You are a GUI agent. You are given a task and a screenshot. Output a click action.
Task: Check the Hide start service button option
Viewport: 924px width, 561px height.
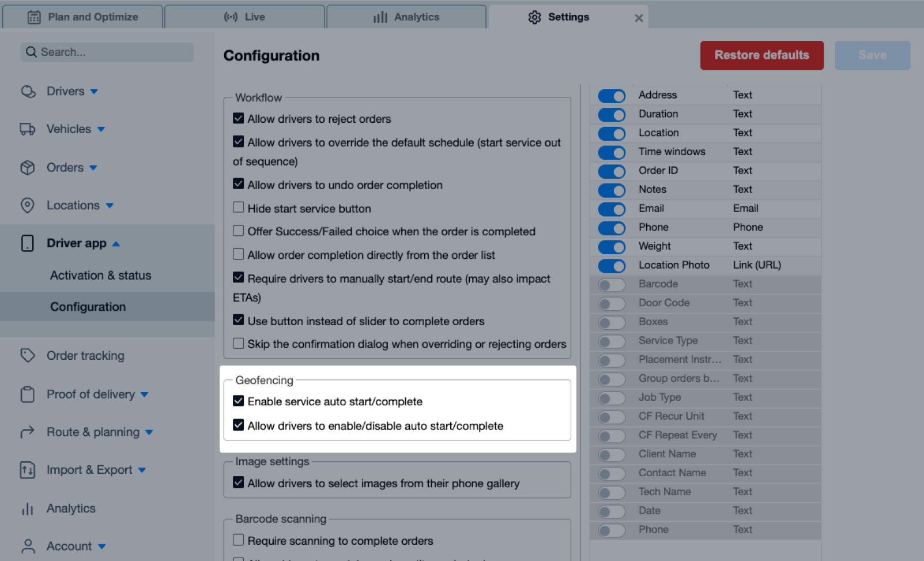pyautogui.click(x=239, y=208)
